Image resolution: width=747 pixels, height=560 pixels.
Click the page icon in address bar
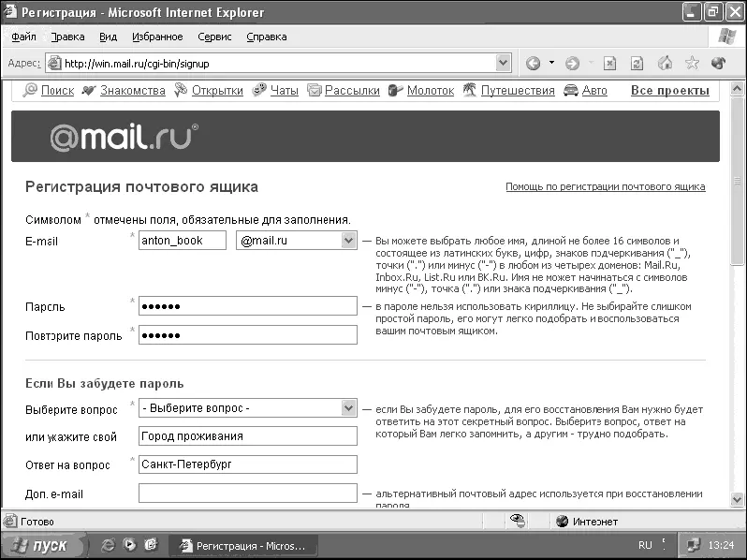54,63
